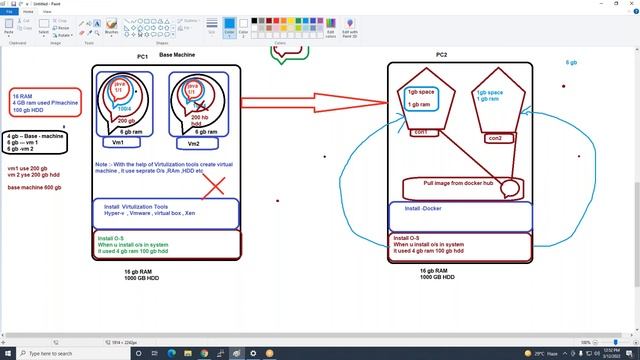Click the Brushes tool icon

[x=111, y=24]
